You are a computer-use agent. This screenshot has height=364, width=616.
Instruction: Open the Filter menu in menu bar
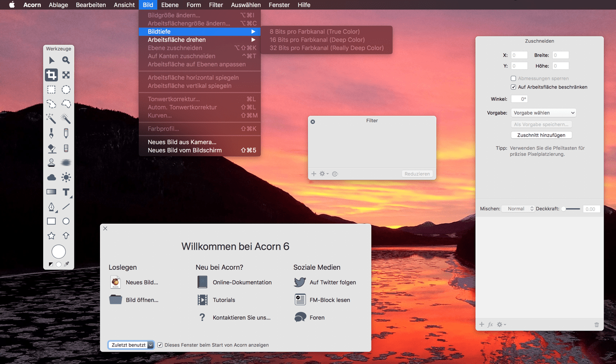coord(216,5)
